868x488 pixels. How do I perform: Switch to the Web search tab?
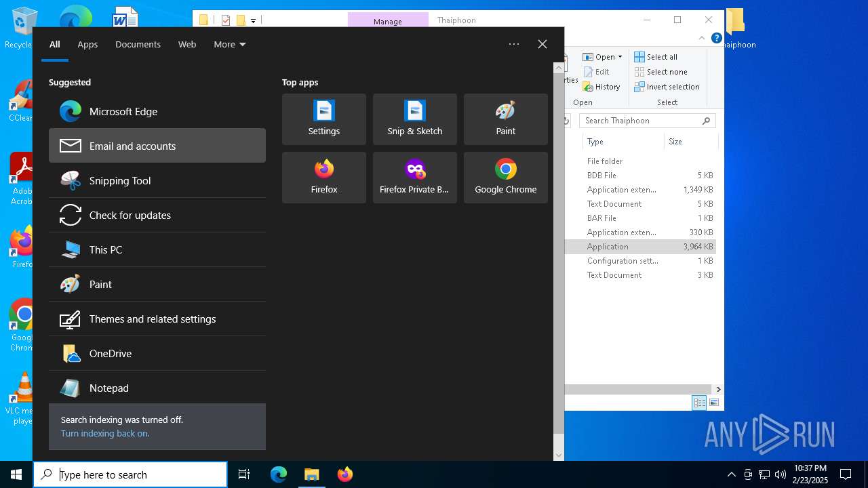tap(187, 44)
